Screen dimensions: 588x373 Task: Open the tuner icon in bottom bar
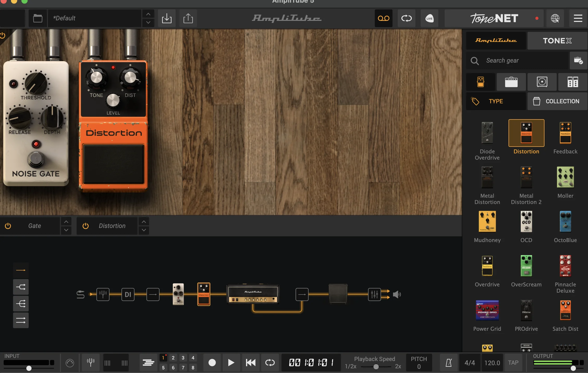[x=90, y=363]
